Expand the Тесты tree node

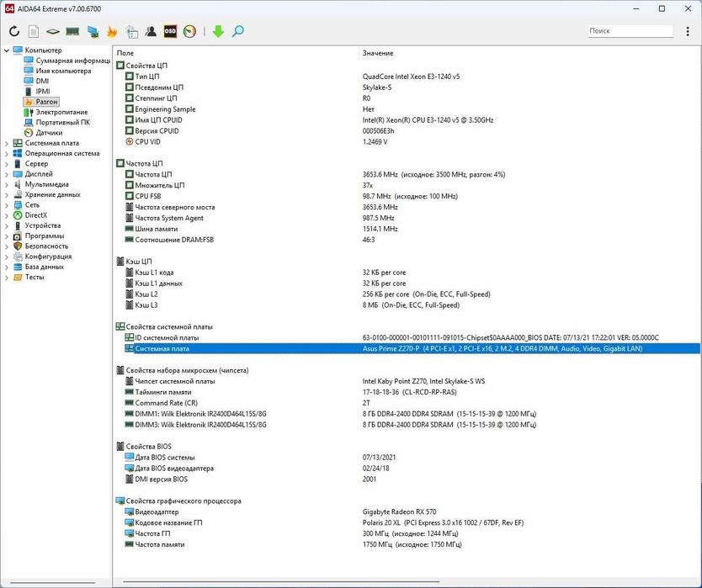(8, 277)
